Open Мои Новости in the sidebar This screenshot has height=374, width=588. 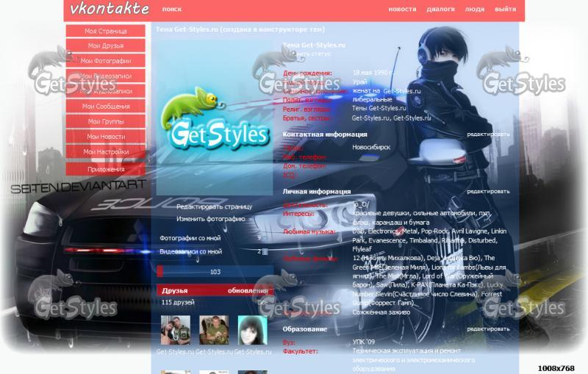(x=105, y=137)
